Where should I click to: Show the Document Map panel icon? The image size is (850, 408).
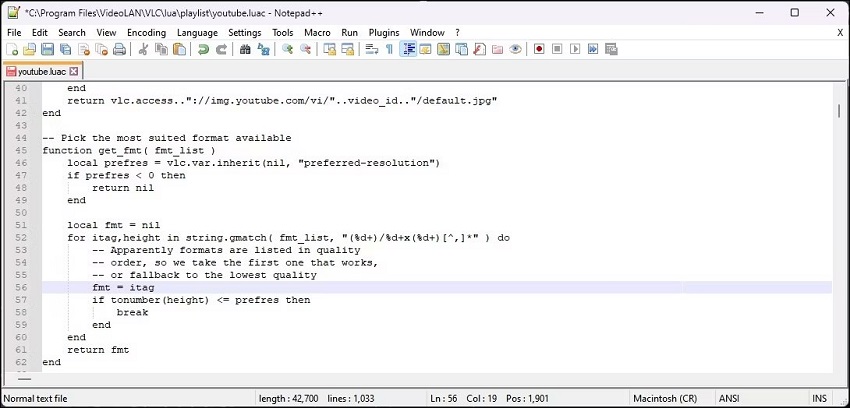point(443,49)
